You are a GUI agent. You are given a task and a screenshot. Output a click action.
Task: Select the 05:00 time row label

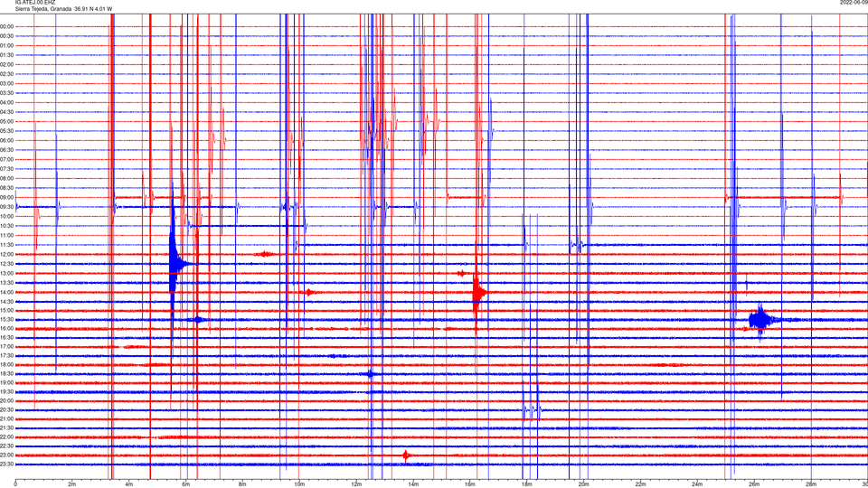[7, 121]
